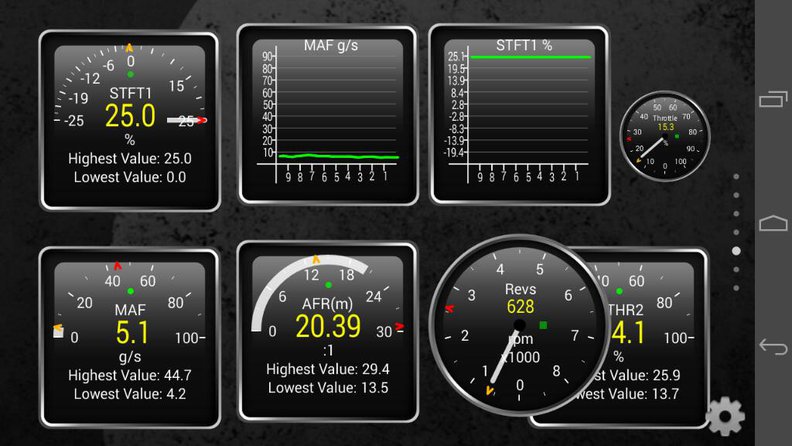Open the MAF g/s line graph
Screen dimensions: 792x446
(327, 113)
